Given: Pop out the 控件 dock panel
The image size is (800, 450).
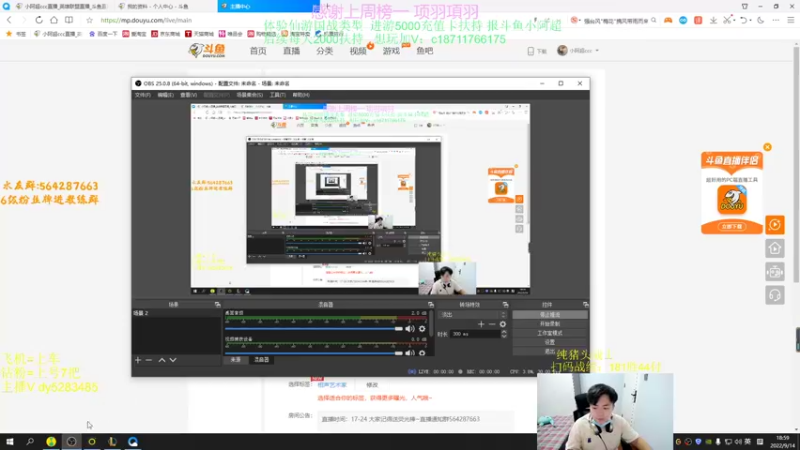Looking at the screenshot, I should click(x=585, y=305).
